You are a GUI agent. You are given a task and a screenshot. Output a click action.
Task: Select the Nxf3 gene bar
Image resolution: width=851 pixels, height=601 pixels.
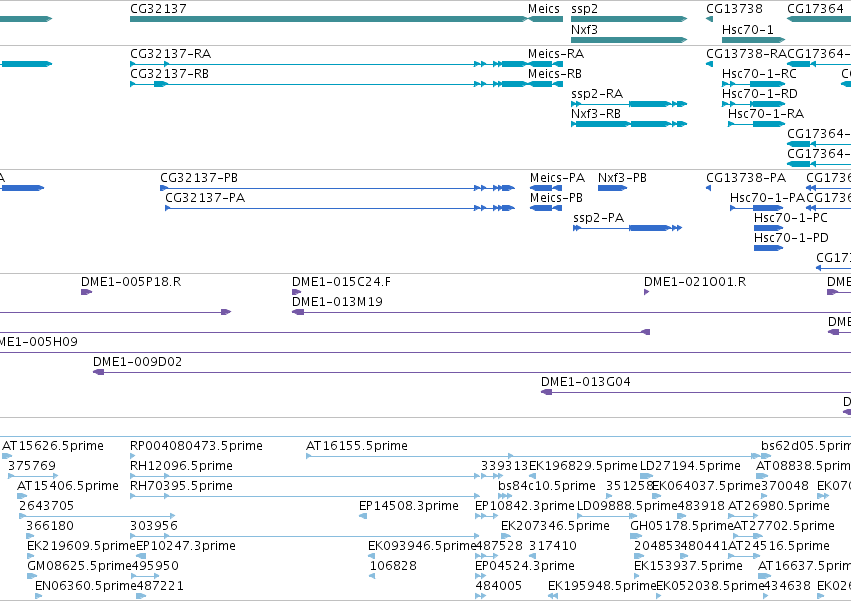coord(629,40)
